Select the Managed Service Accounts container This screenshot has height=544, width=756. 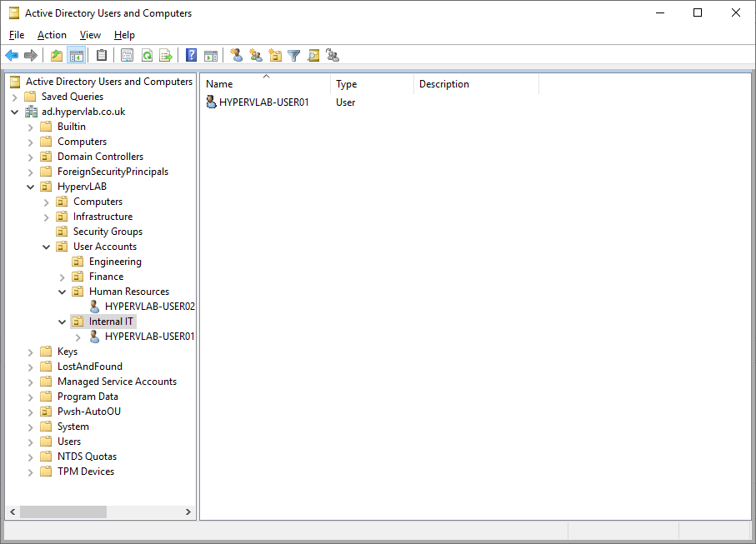pyautogui.click(x=118, y=382)
